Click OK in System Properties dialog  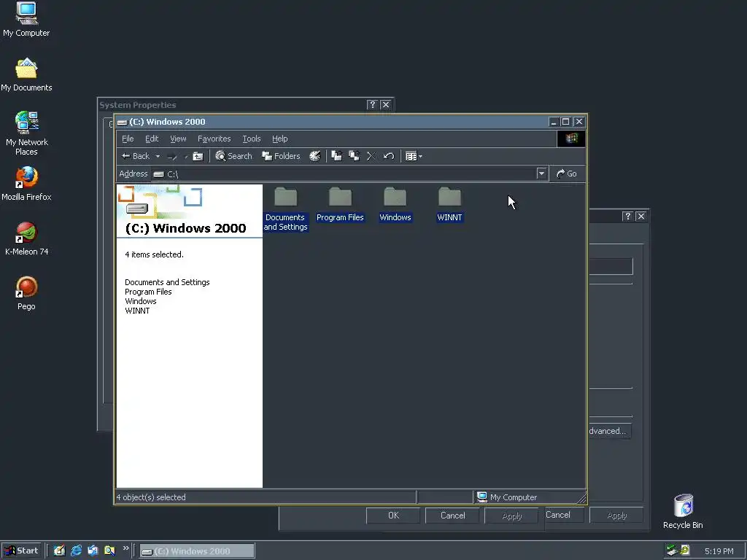tap(393, 516)
